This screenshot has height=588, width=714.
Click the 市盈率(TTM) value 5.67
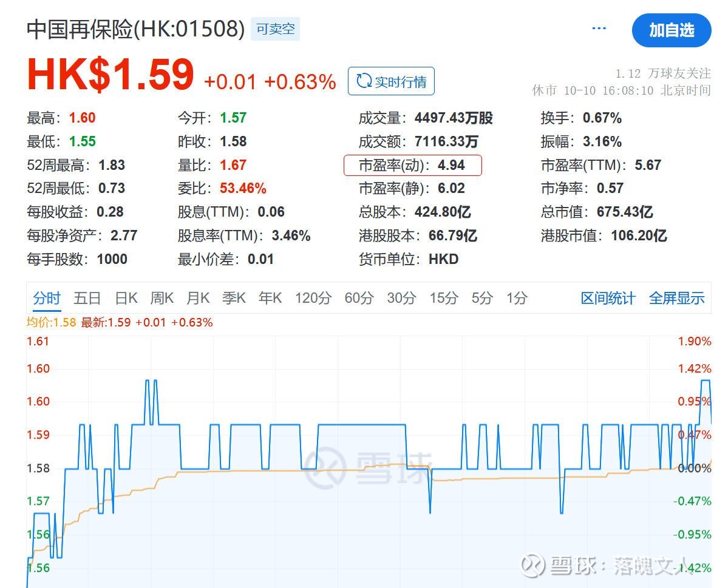coord(648,165)
